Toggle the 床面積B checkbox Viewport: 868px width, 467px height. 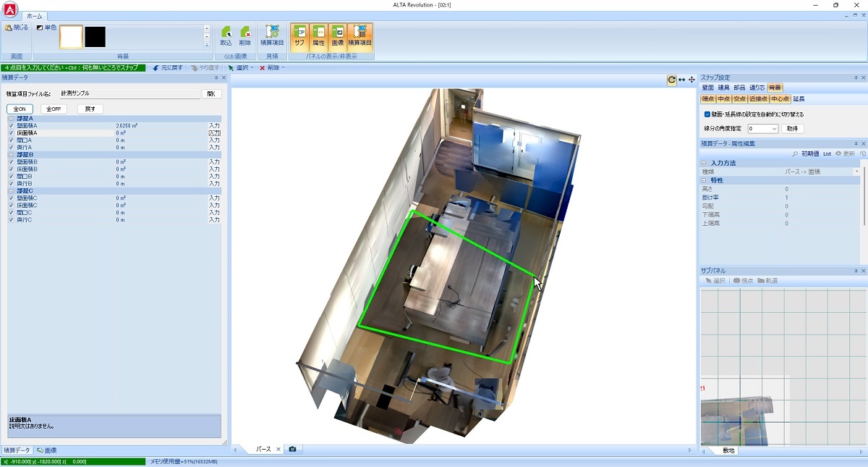click(12, 169)
